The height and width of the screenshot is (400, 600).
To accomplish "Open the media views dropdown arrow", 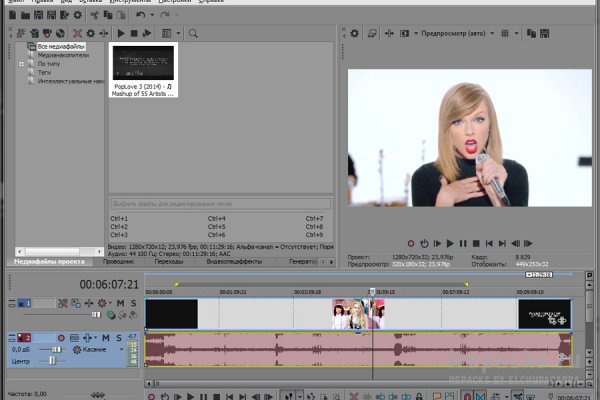I will click(x=178, y=33).
